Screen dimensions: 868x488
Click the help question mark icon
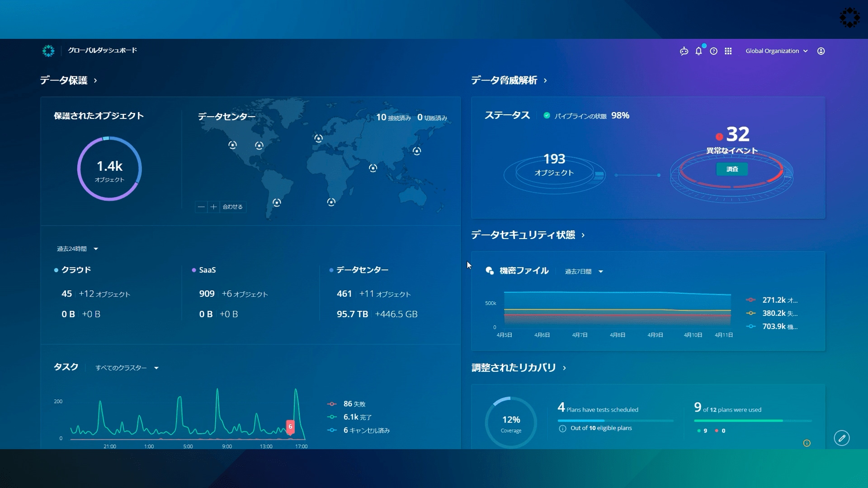[x=713, y=51]
